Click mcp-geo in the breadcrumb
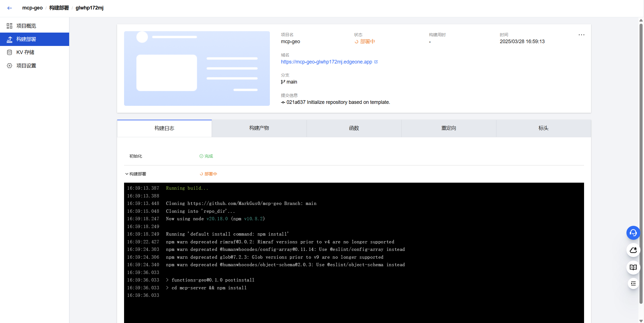Viewport: 644px width, 323px height. coord(32,8)
